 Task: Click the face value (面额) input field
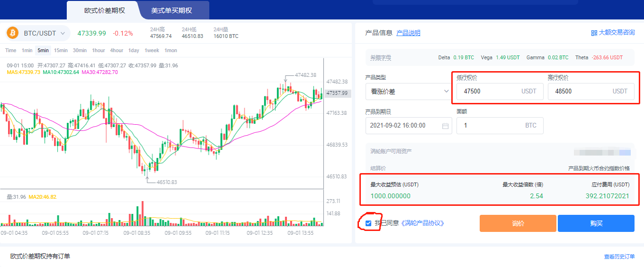coord(490,126)
